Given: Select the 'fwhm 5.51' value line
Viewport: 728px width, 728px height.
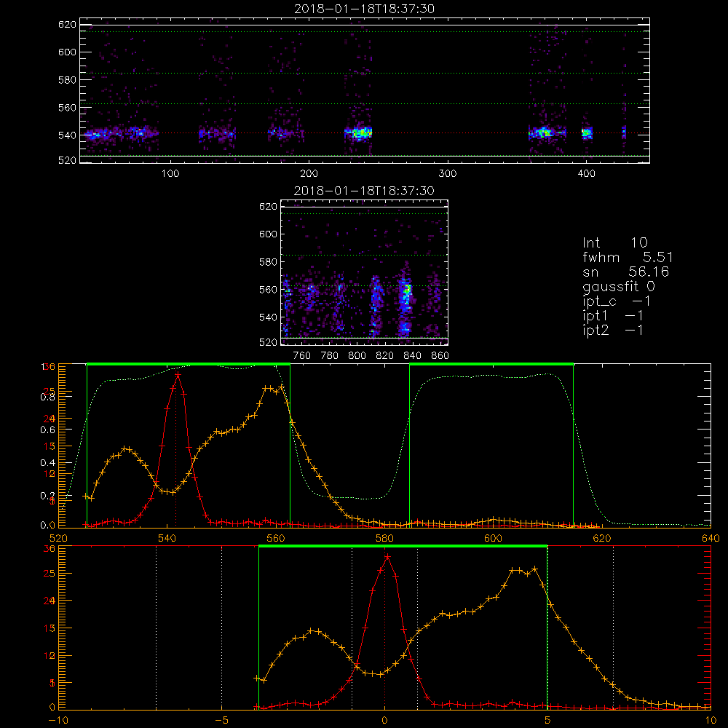Looking at the screenshot, I should 628,257.
